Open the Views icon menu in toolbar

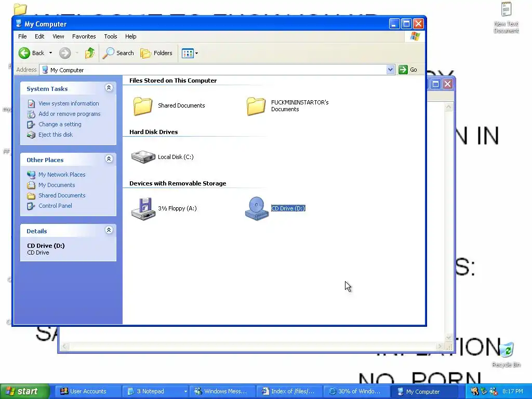pyautogui.click(x=187, y=53)
